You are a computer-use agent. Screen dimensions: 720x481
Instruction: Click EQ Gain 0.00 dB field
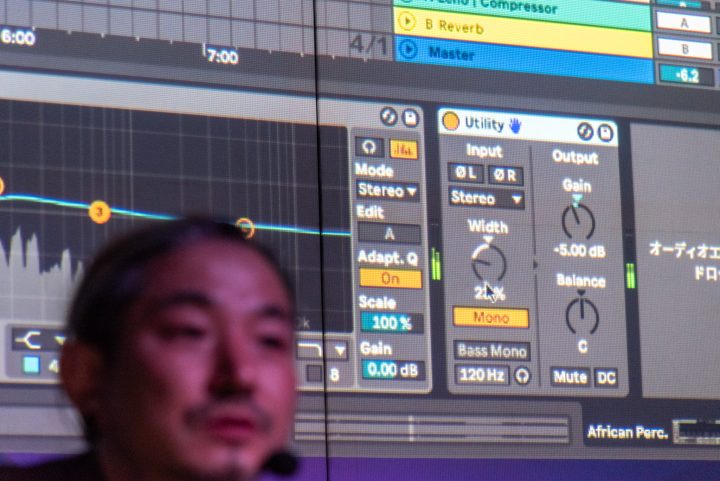(x=393, y=369)
